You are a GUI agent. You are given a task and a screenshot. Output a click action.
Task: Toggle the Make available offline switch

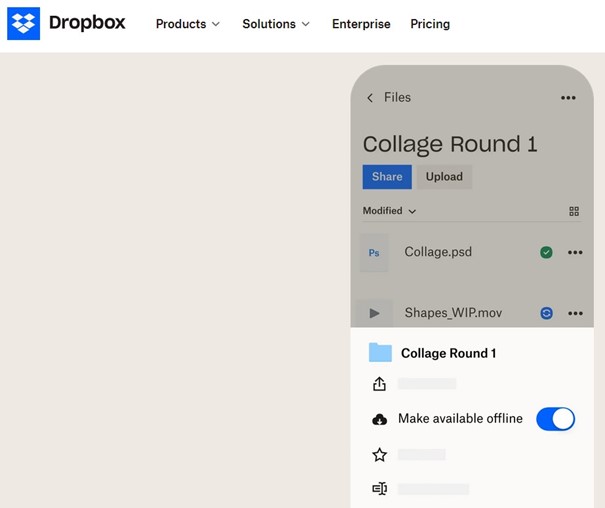click(555, 419)
